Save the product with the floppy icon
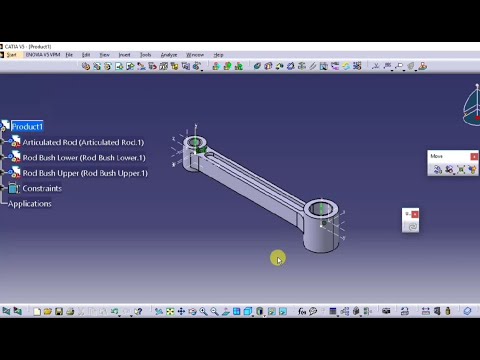Image resolution: width=480 pixels, height=360 pixels. 59,311
